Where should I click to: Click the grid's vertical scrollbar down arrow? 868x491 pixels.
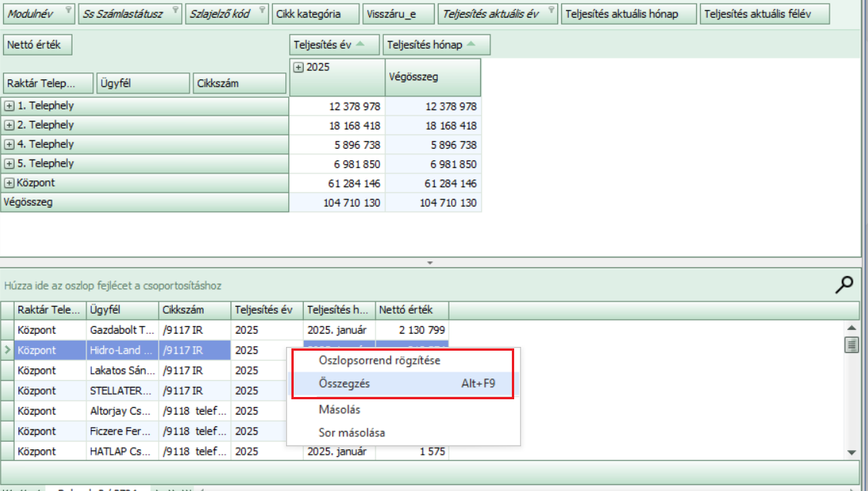point(851,452)
